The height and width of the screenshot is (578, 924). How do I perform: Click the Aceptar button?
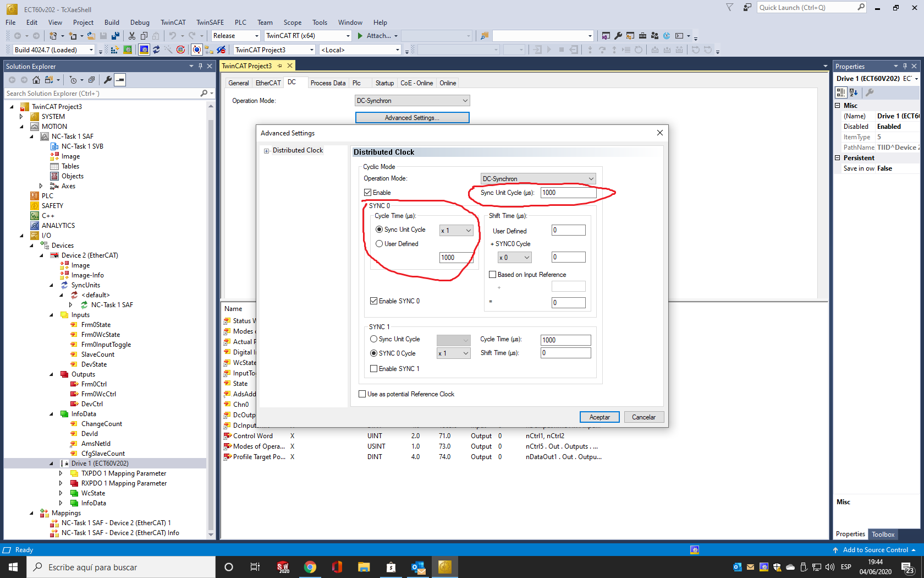tap(599, 417)
